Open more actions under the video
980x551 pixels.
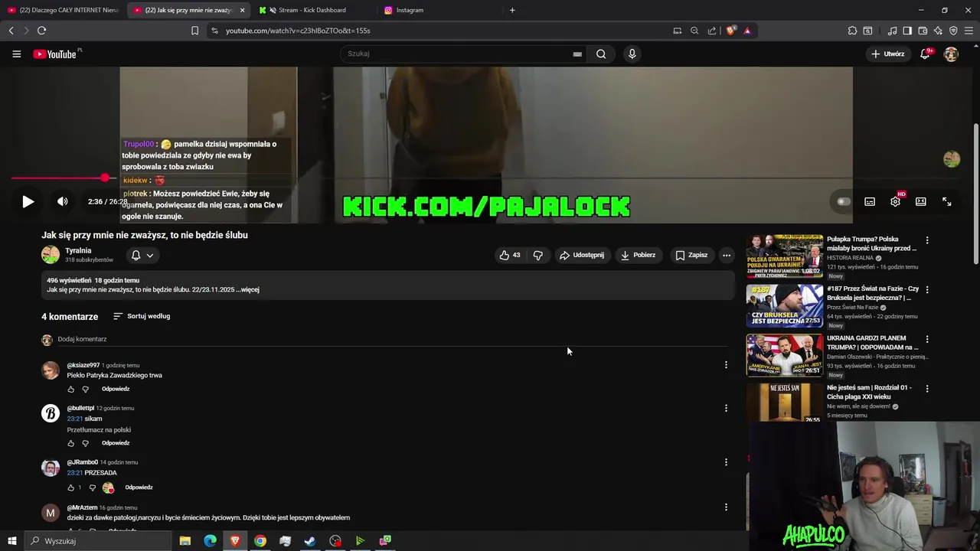[727, 256]
